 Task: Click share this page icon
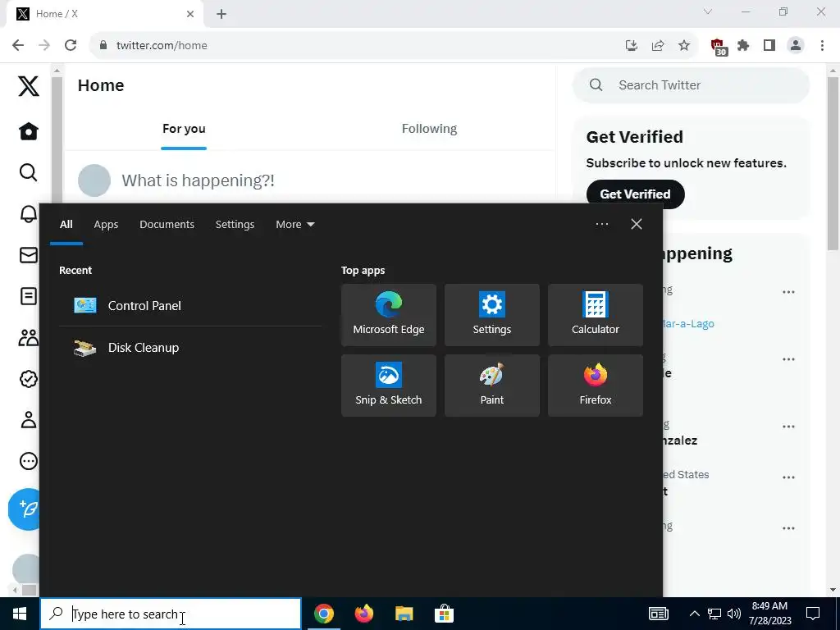coord(658,46)
